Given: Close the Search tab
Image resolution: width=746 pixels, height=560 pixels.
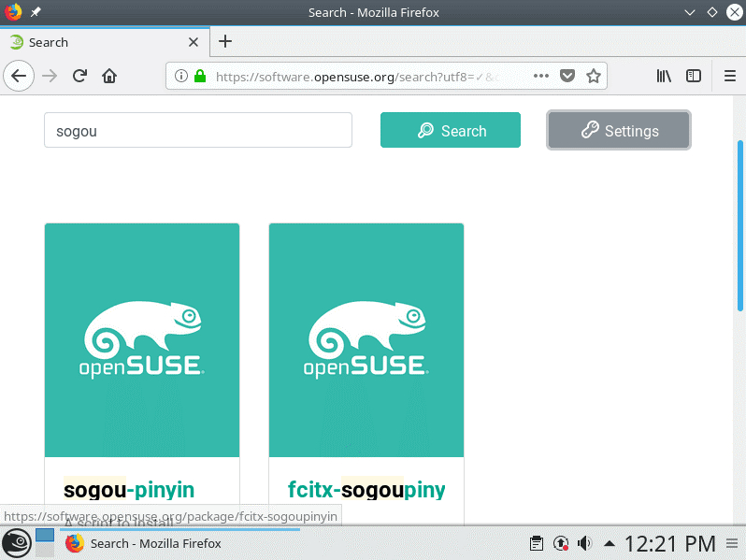Looking at the screenshot, I should click(194, 42).
